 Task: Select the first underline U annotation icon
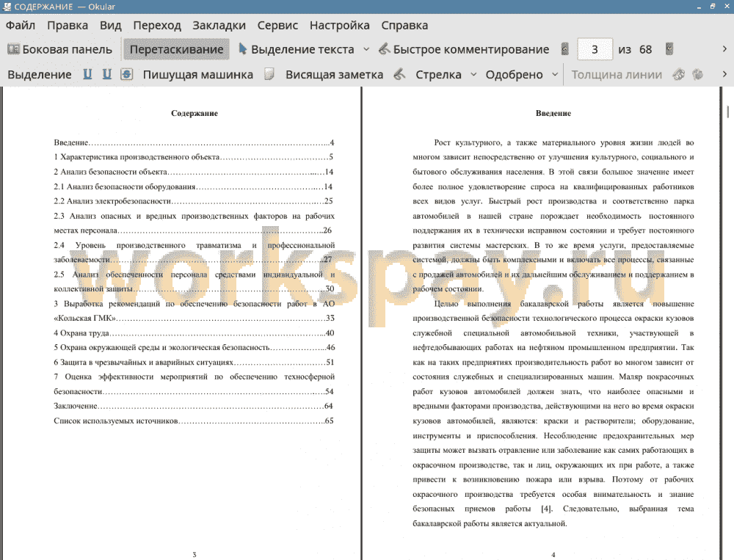tap(87, 74)
